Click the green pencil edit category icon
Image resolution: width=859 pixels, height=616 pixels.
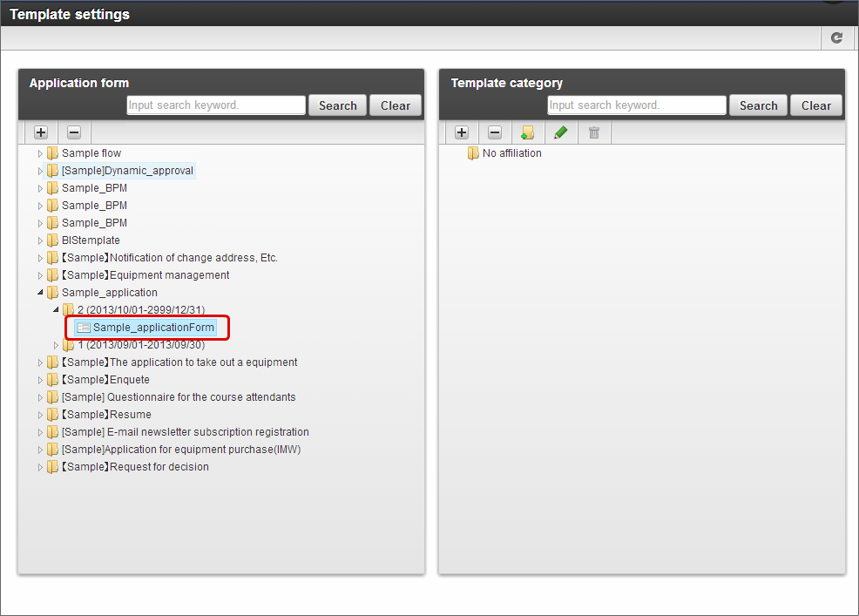(560, 132)
